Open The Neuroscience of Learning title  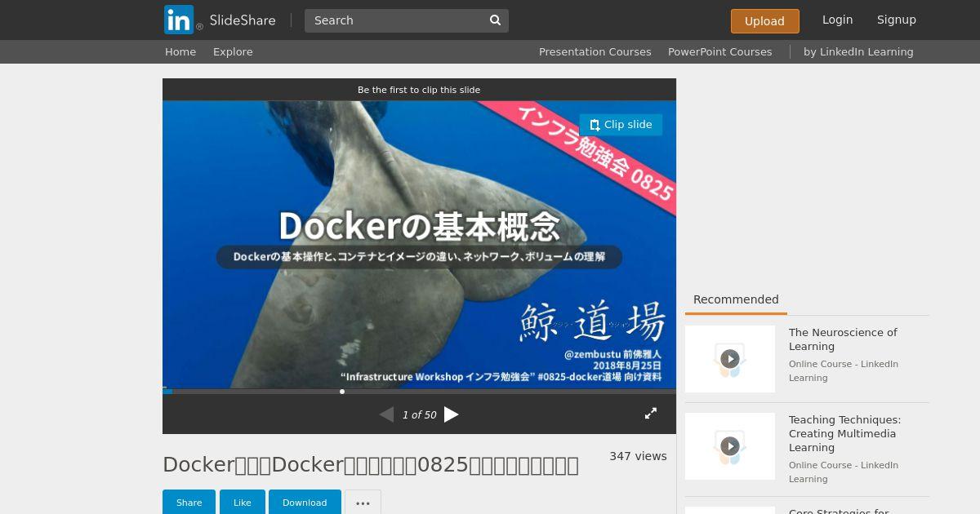click(x=843, y=339)
